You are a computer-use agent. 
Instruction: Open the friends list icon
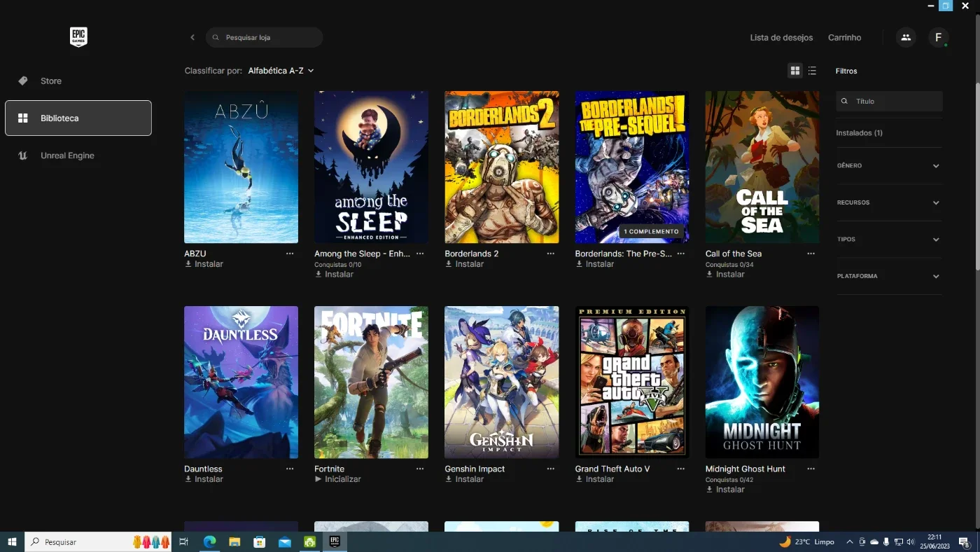pos(906,37)
